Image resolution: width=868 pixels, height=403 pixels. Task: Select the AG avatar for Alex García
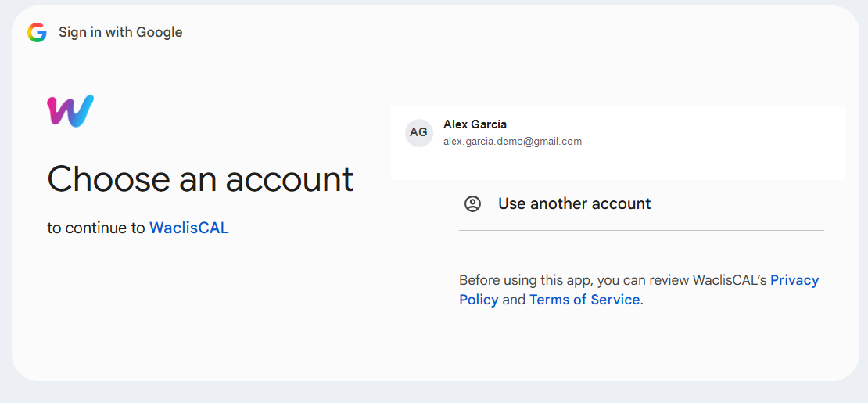click(419, 132)
